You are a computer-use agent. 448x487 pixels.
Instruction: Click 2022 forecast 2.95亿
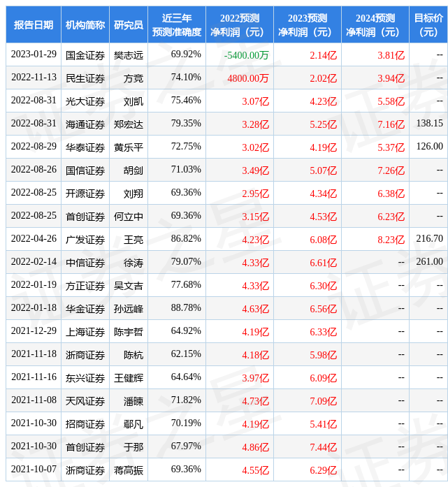pyautogui.click(x=255, y=194)
